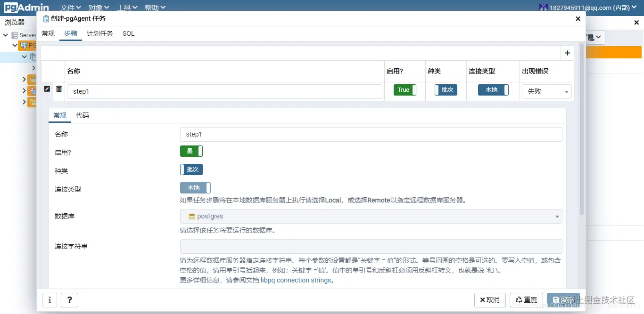The width and height of the screenshot is (644, 314).
Task: Click the Servers icon in browser tree
Action: coord(15,35)
